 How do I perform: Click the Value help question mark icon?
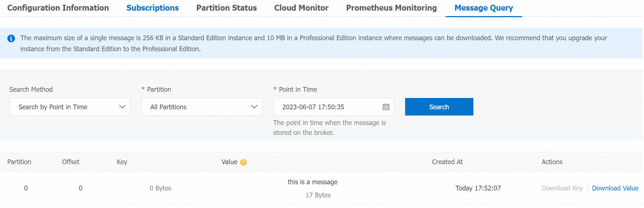[x=243, y=162]
